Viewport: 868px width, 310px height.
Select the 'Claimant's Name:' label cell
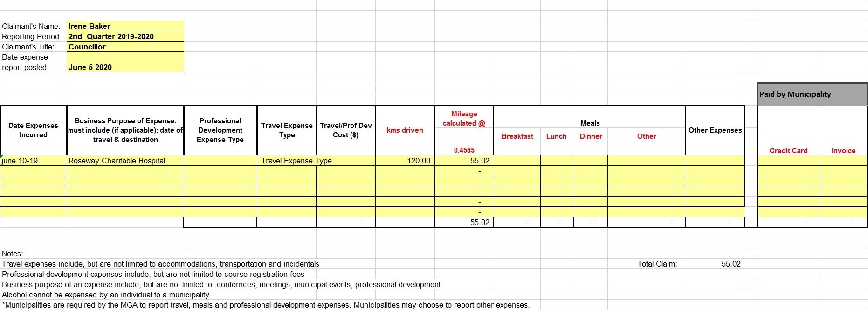34,26
